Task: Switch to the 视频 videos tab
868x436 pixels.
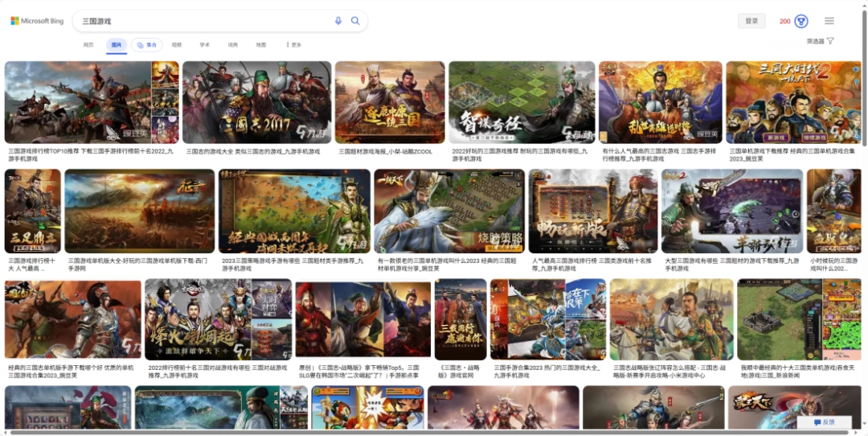Action: tap(177, 45)
